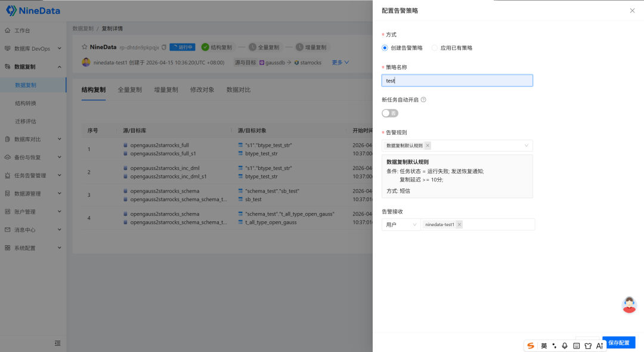The image size is (644, 352).
Task: Collapse the sidebar using bottom menu icon
Action: click(x=57, y=343)
